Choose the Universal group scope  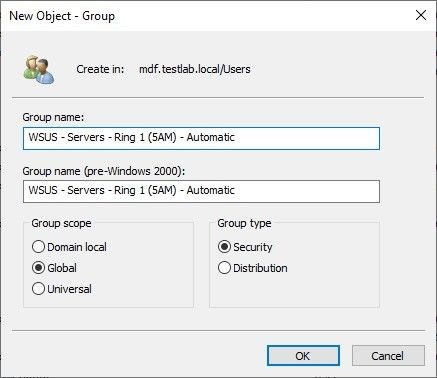coord(62,289)
